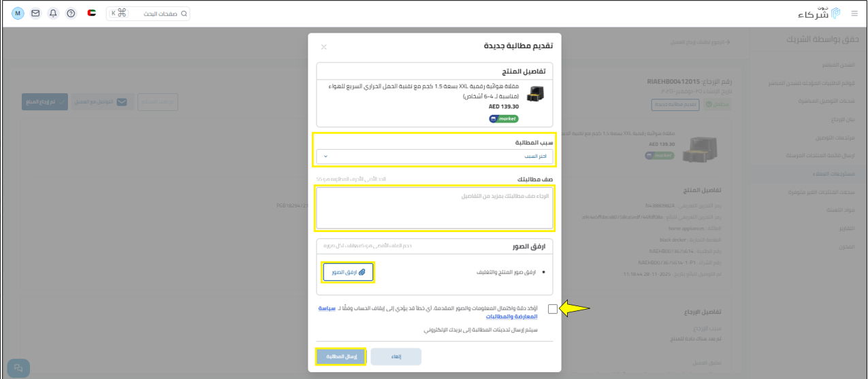Screen dimensions: 868x379
Task: Click the help question mark icon
Action: [x=71, y=14]
